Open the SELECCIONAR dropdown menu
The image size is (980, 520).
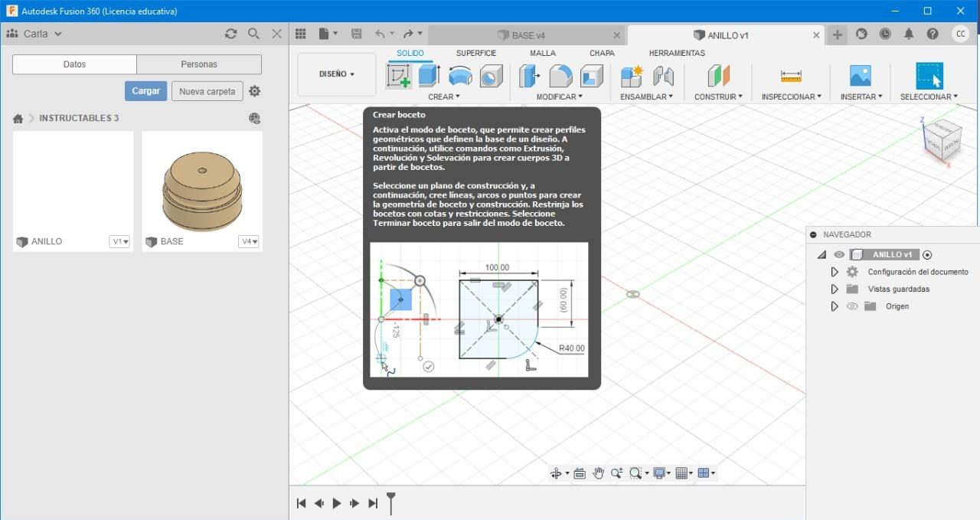(929, 96)
